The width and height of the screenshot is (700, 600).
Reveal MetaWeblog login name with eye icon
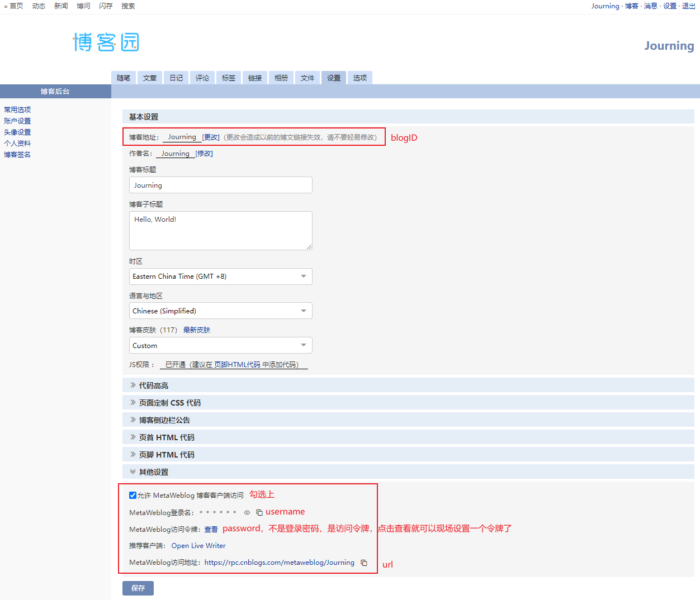point(247,512)
